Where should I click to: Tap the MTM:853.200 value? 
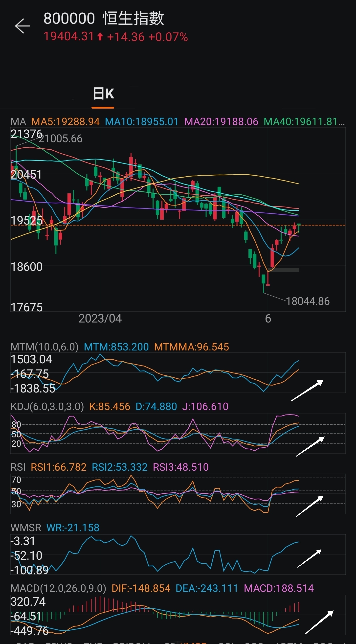click(x=116, y=347)
